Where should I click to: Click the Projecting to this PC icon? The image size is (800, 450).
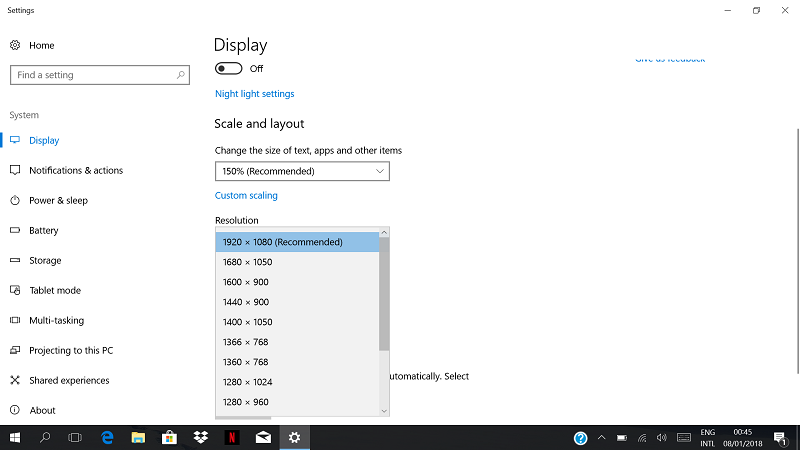point(15,350)
